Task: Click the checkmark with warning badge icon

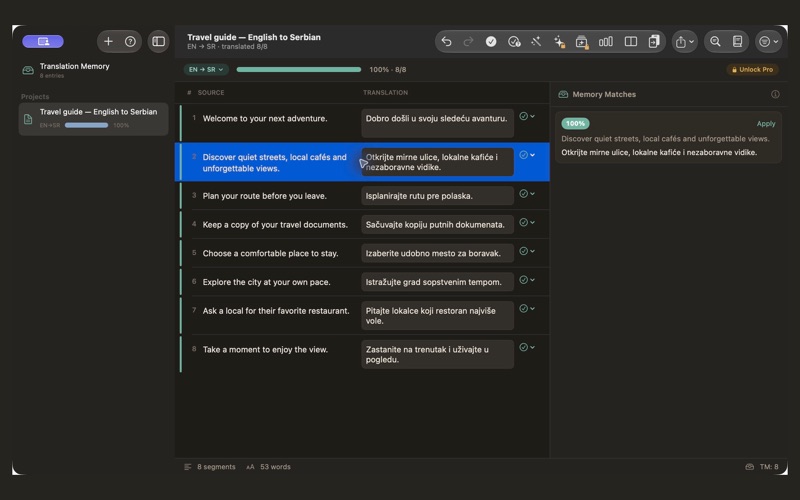Action: pyautogui.click(x=514, y=41)
